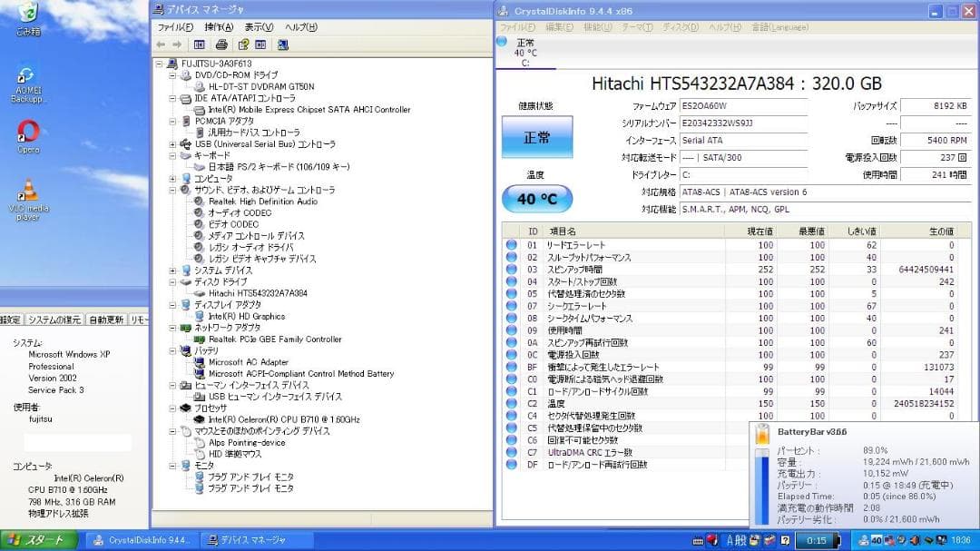Click the 40 °C temperature button

[x=537, y=199]
